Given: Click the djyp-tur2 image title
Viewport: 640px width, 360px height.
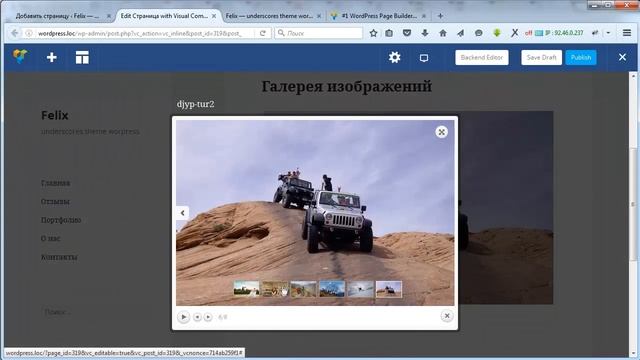Looking at the screenshot, I should click(196, 104).
